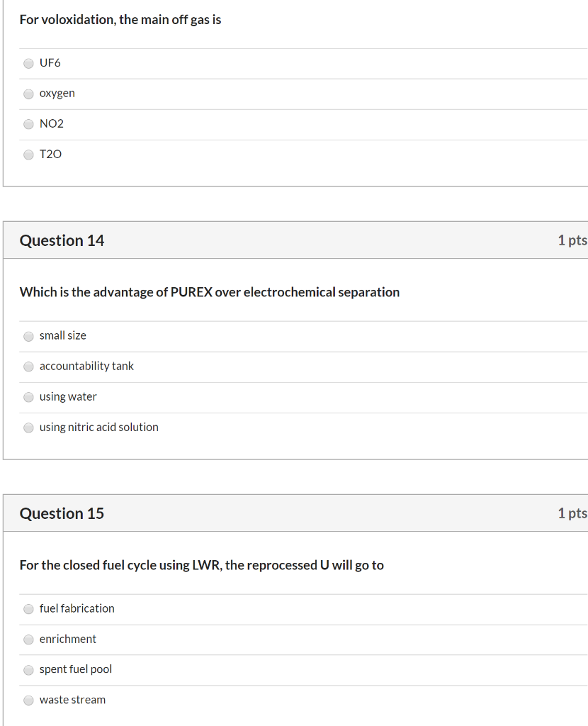The width and height of the screenshot is (588, 726).
Task: Select 'waste stream' answer
Action: pyautogui.click(x=28, y=700)
